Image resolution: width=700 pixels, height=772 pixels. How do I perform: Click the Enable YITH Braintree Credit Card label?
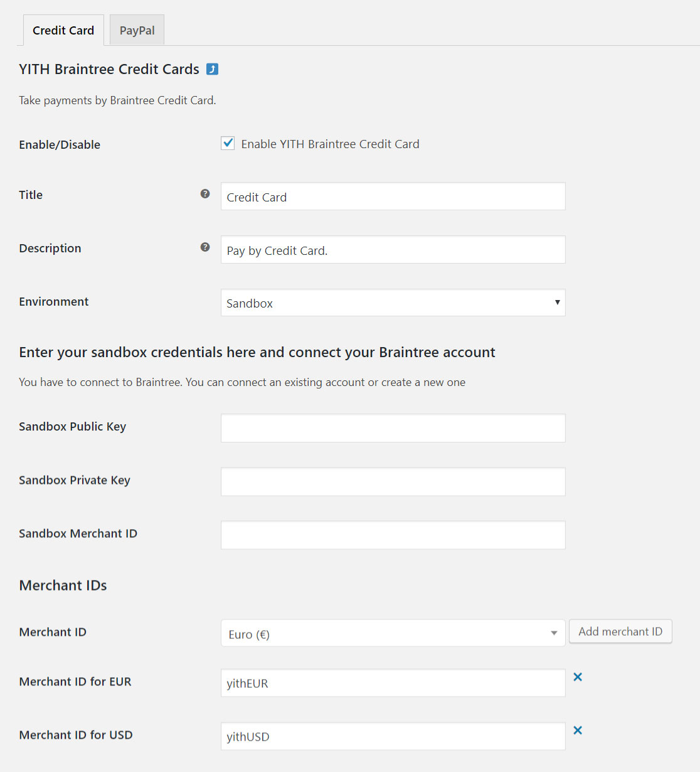coord(330,144)
